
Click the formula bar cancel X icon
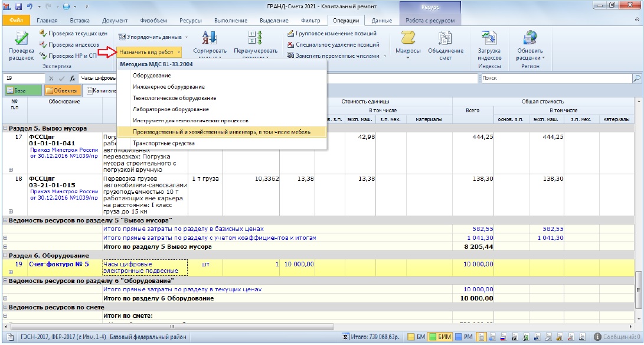pyautogui.click(x=51, y=78)
